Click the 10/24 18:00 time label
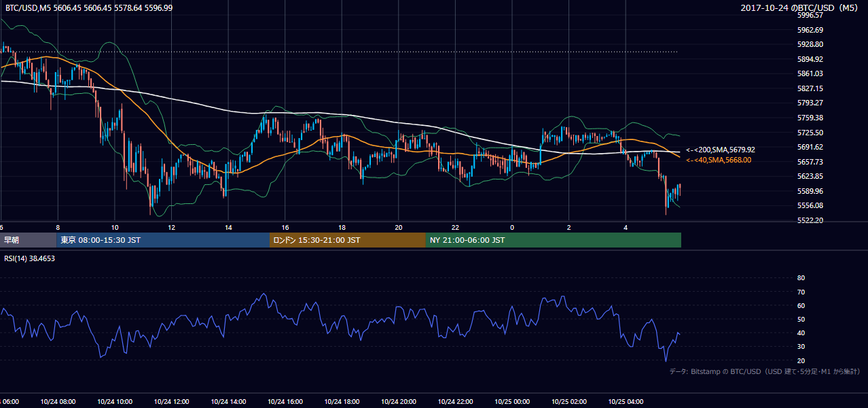 pos(342,402)
